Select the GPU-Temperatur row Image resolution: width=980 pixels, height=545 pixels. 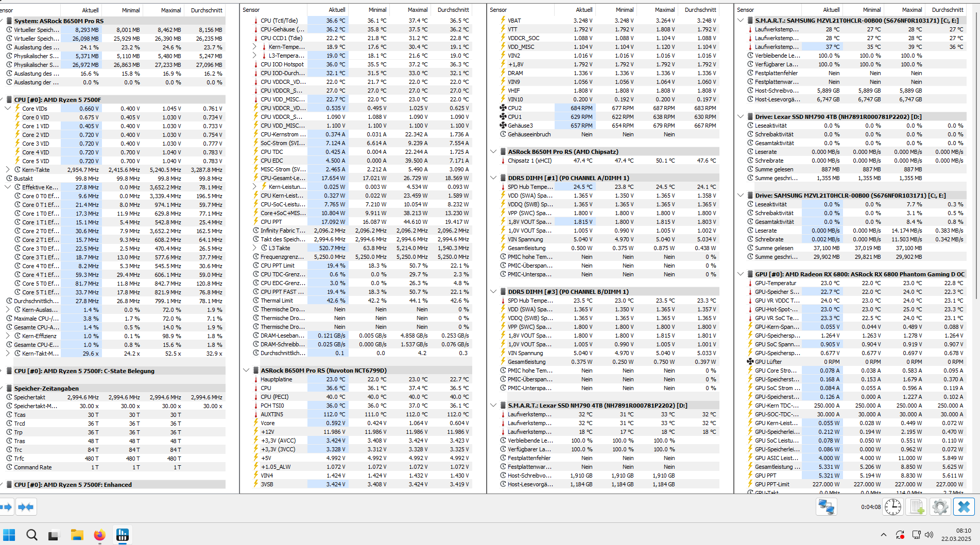856,283
